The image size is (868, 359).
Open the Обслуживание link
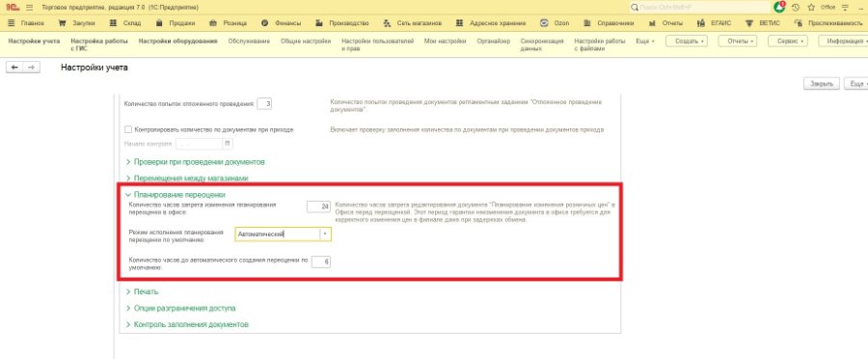pyautogui.click(x=249, y=41)
